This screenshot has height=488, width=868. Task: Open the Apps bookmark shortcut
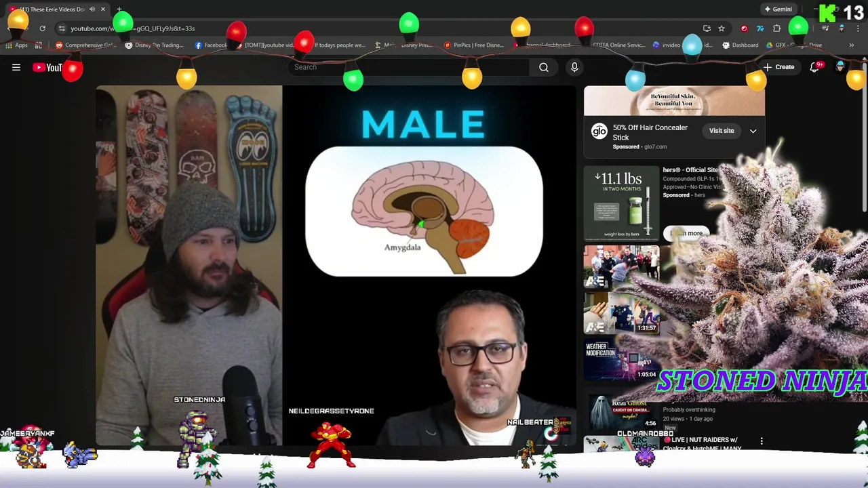pos(16,45)
